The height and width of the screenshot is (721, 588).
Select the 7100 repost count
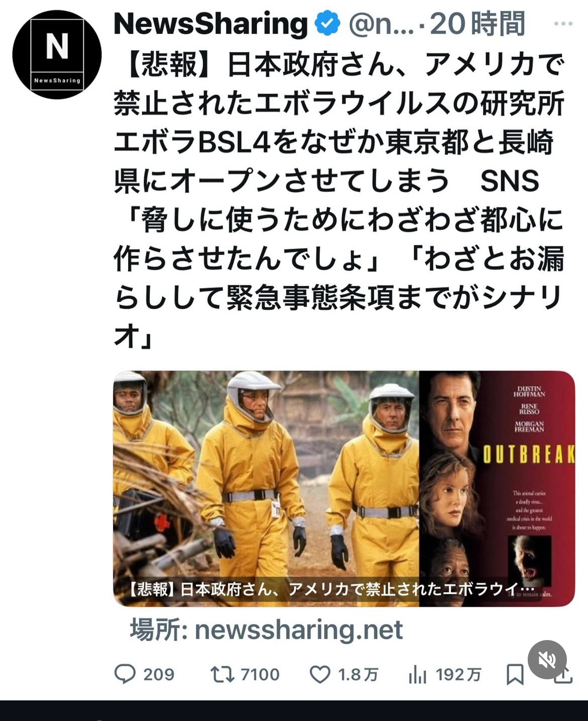tap(260, 674)
